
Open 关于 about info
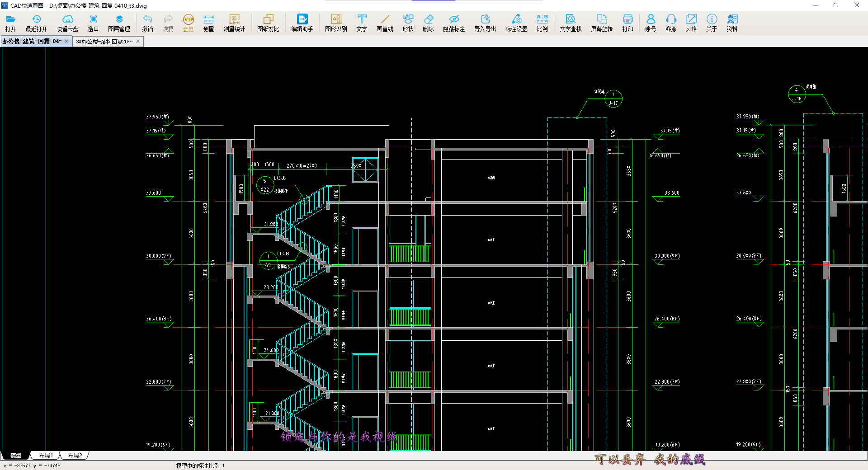tap(712, 23)
